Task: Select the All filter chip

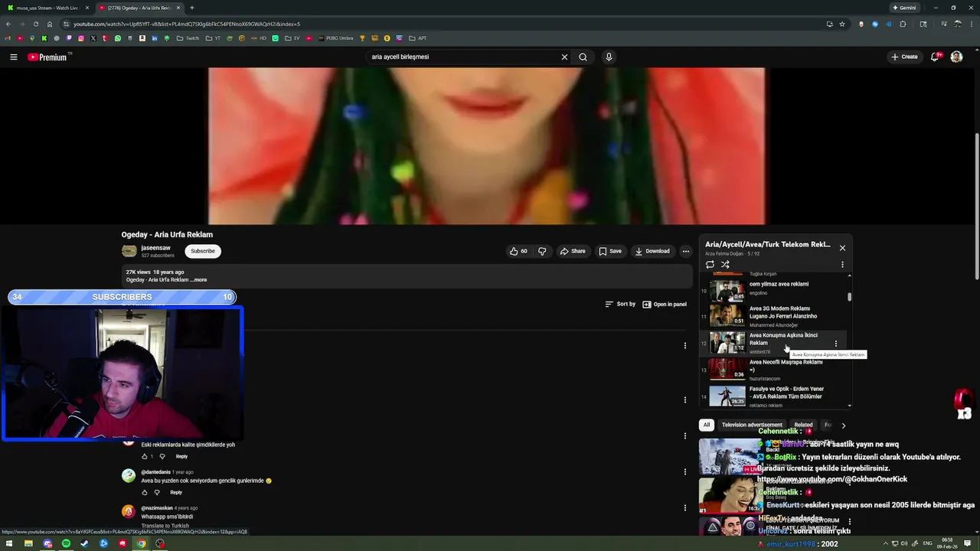Action: pos(706,425)
